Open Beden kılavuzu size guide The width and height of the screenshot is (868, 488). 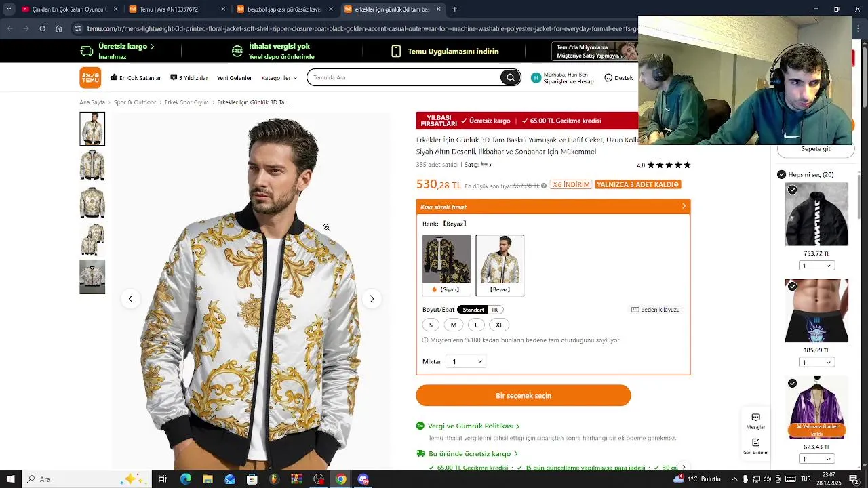pos(655,310)
